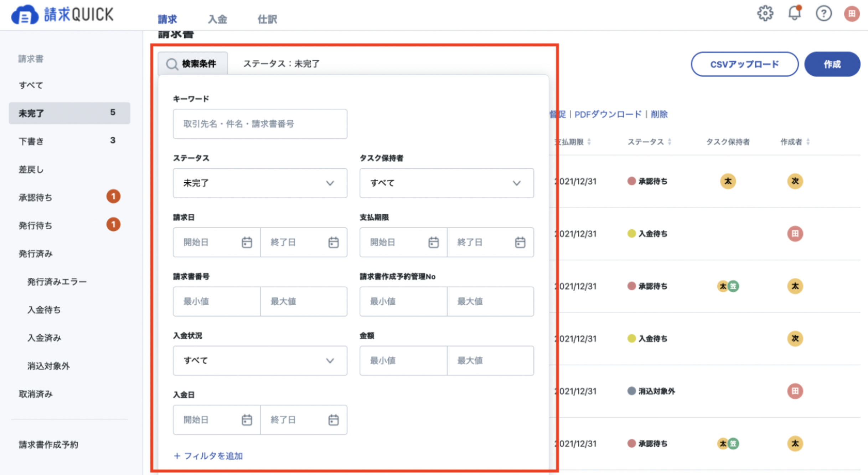The image size is (868, 475).
Task: Click task holder avatar in first row
Action: pos(728,181)
